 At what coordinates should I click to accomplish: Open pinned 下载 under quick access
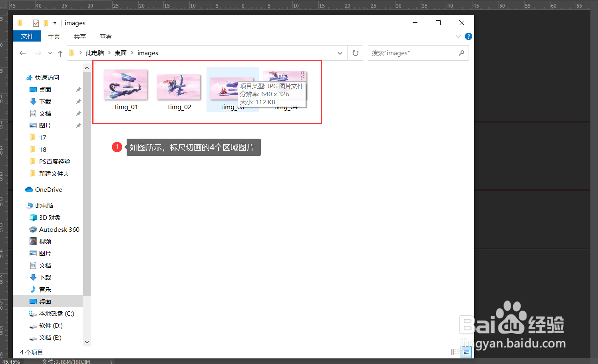click(x=45, y=102)
